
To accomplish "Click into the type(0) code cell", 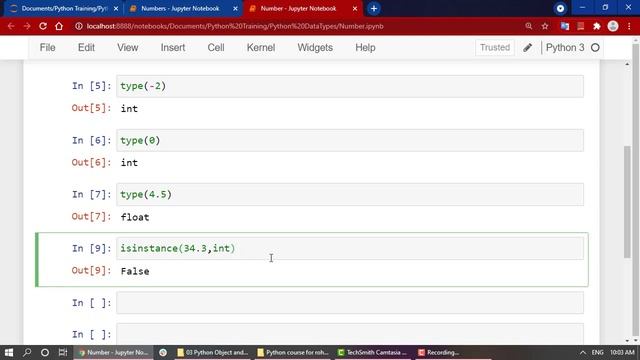I will point(350,140).
